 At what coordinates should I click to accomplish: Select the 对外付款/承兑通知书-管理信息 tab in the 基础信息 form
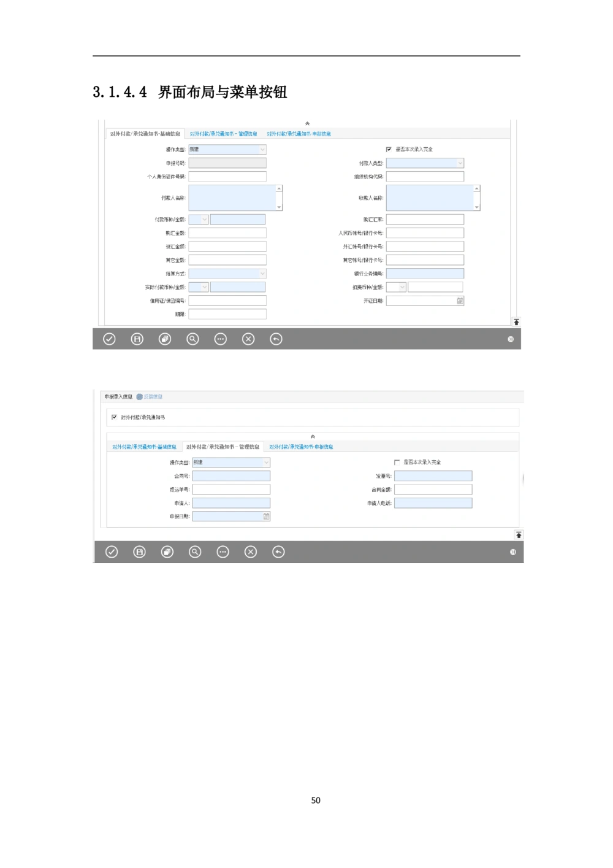pyautogui.click(x=223, y=134)
